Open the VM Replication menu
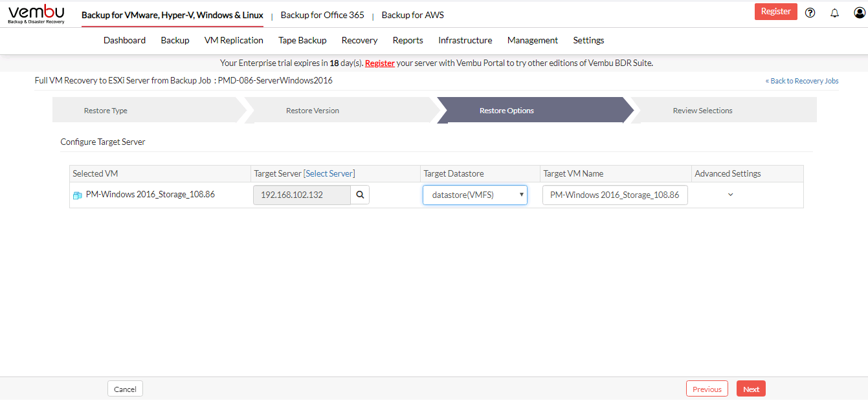 (x=234, y=40)
